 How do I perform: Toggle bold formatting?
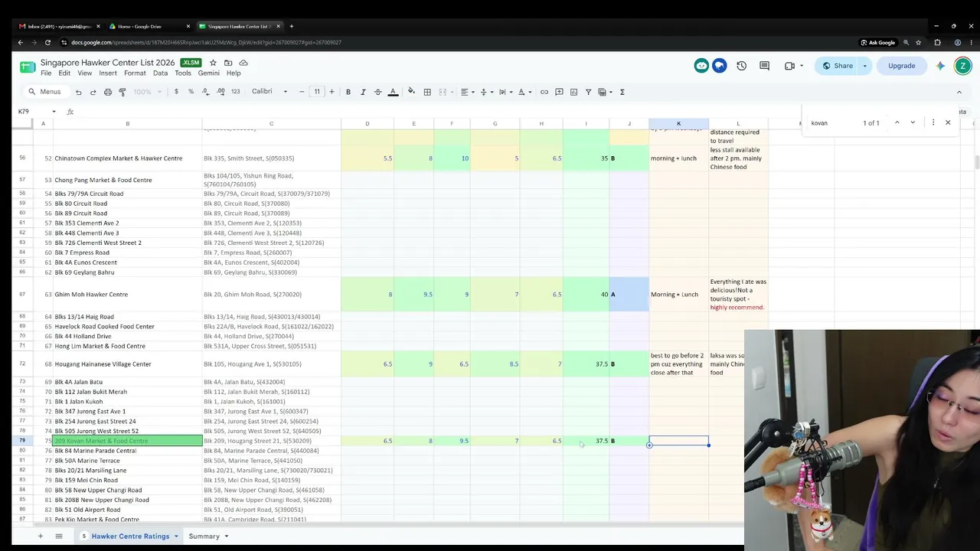[x=348, y=92]
